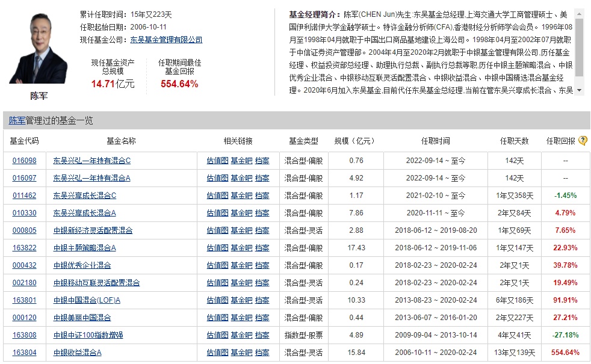This screenshot has width=591, height=364.
Task: Click the 2006-10-11 ~ 2020-02-24 tenure cell
Action: click(436, 353)
